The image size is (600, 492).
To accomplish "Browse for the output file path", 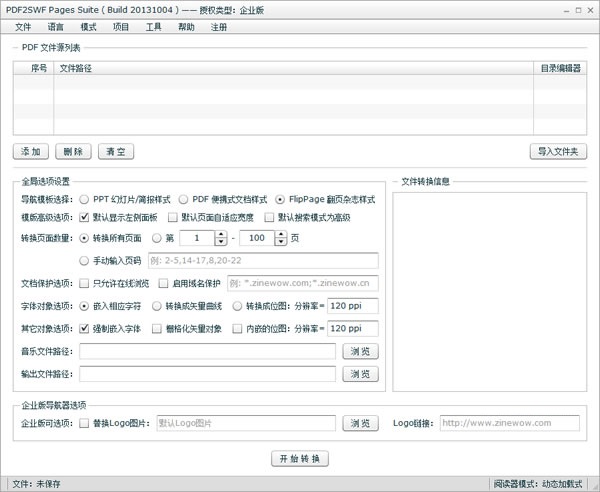I will point(360,374).
